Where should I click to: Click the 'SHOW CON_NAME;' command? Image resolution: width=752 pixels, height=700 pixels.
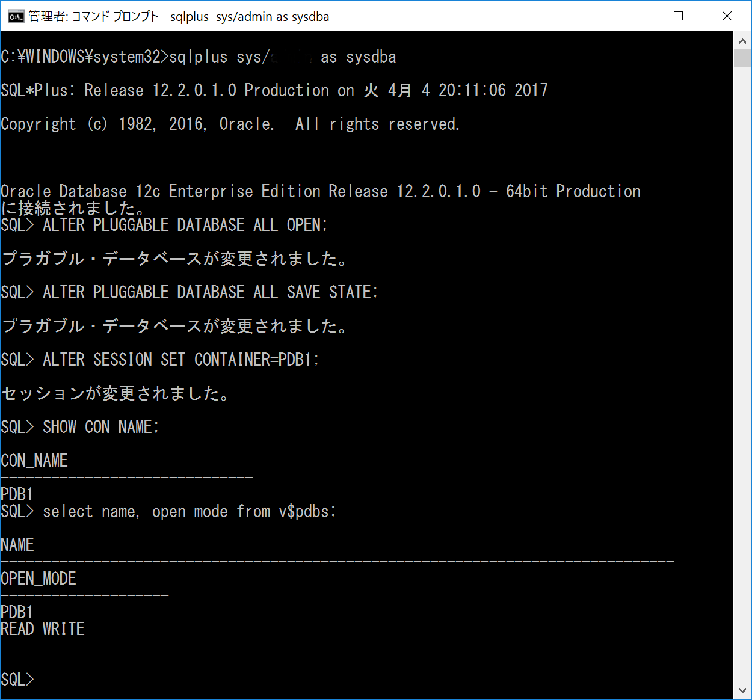click(x=101, y=427)
